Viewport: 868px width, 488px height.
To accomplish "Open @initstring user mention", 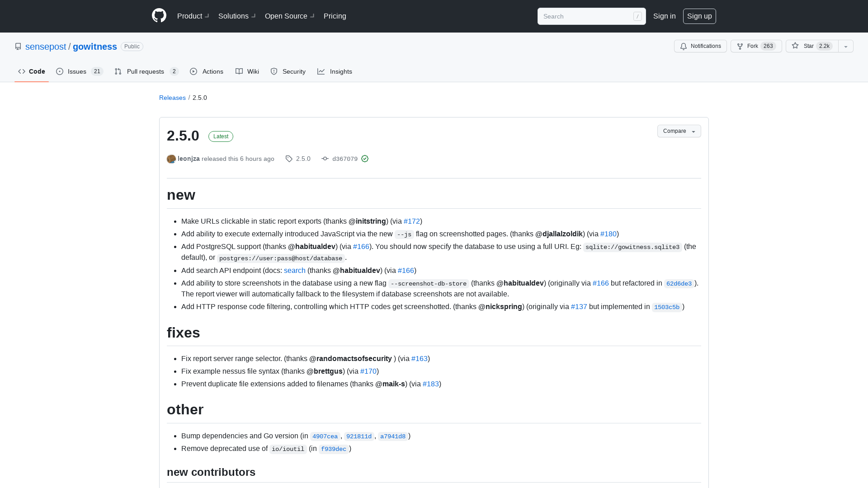I will pyautogui.click(x=367, y=221).
